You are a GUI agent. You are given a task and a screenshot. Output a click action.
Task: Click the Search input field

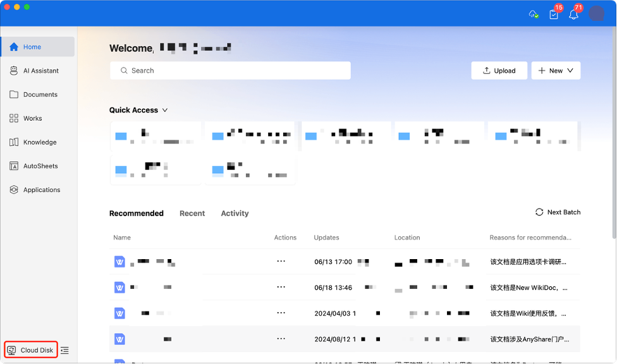[230, 71]
